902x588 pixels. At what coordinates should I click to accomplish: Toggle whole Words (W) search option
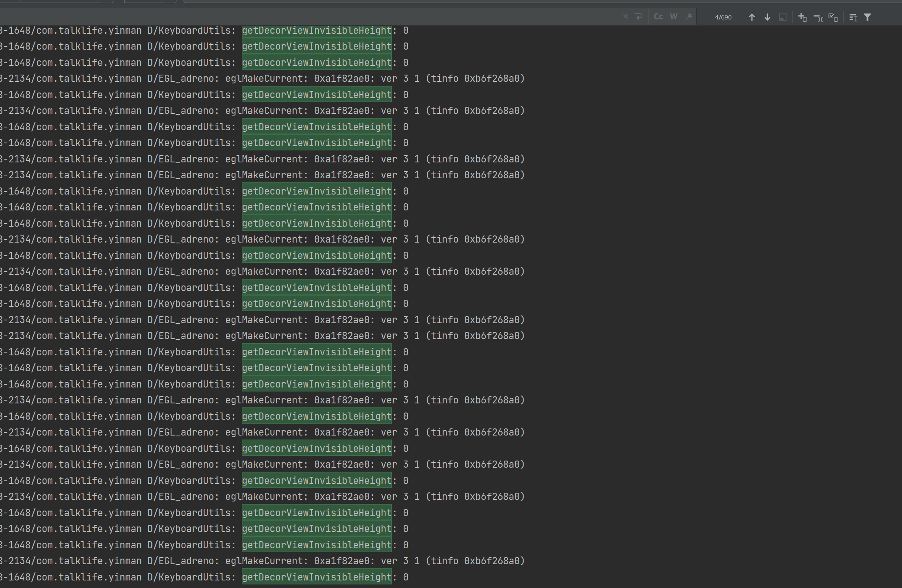pyautogui.click(x=673, y=17)
